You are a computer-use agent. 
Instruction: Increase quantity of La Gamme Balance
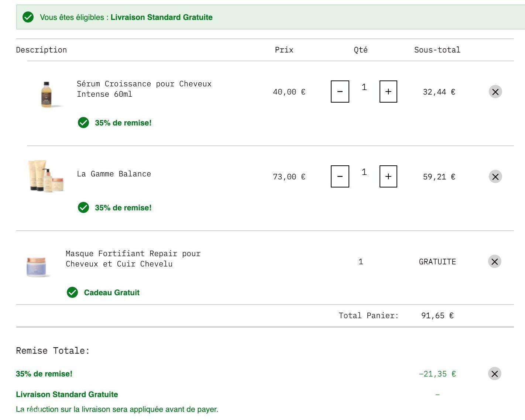point(388,176)
